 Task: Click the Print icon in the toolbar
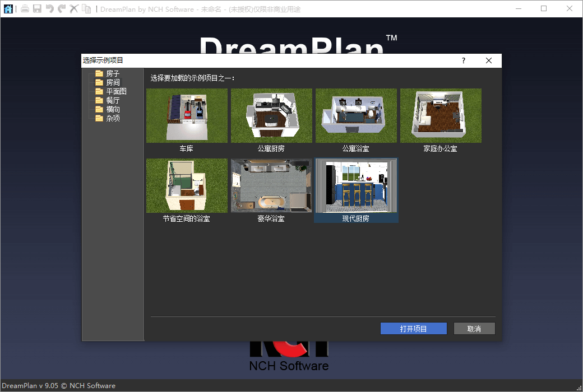(x=25, y=8)
